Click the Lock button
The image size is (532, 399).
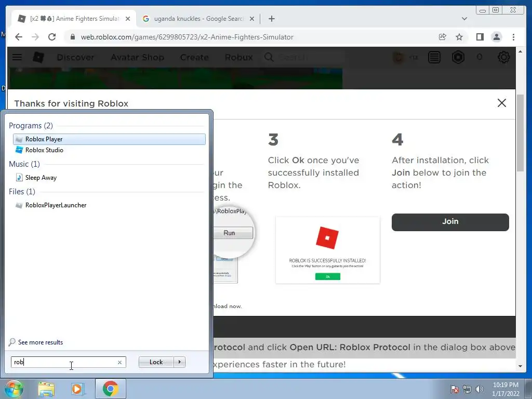(x=156, y=362)
